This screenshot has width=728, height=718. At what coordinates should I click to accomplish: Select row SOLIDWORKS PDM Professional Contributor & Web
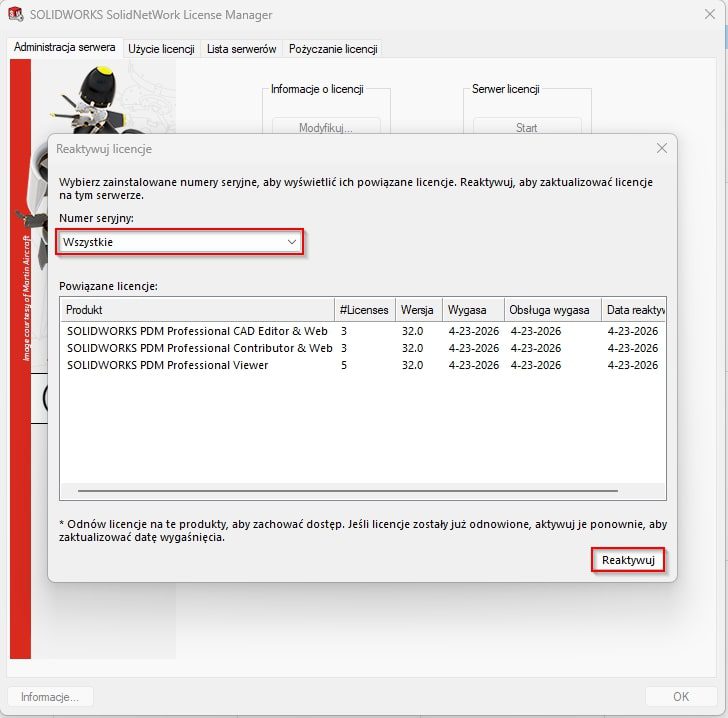tap(363, 348)
